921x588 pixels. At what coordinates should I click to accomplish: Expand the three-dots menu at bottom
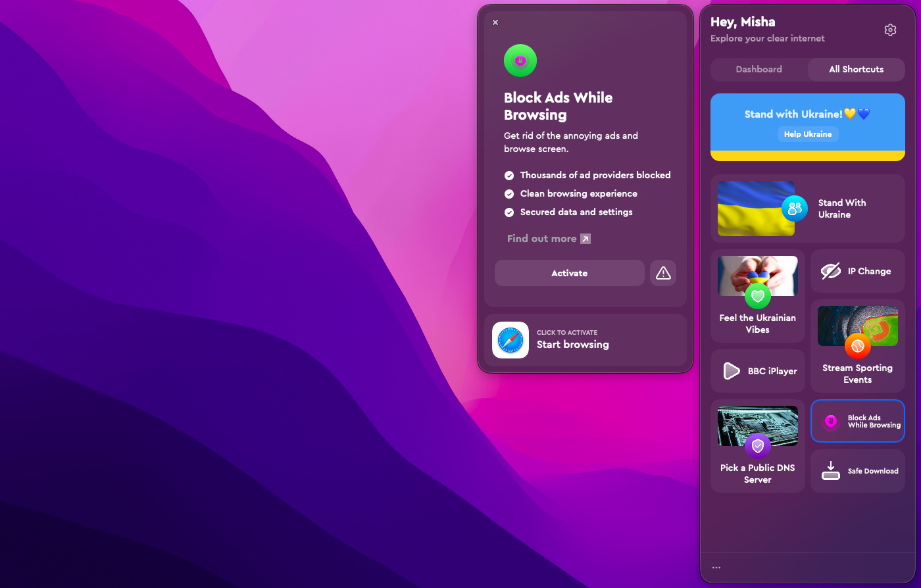click(716, 568)
